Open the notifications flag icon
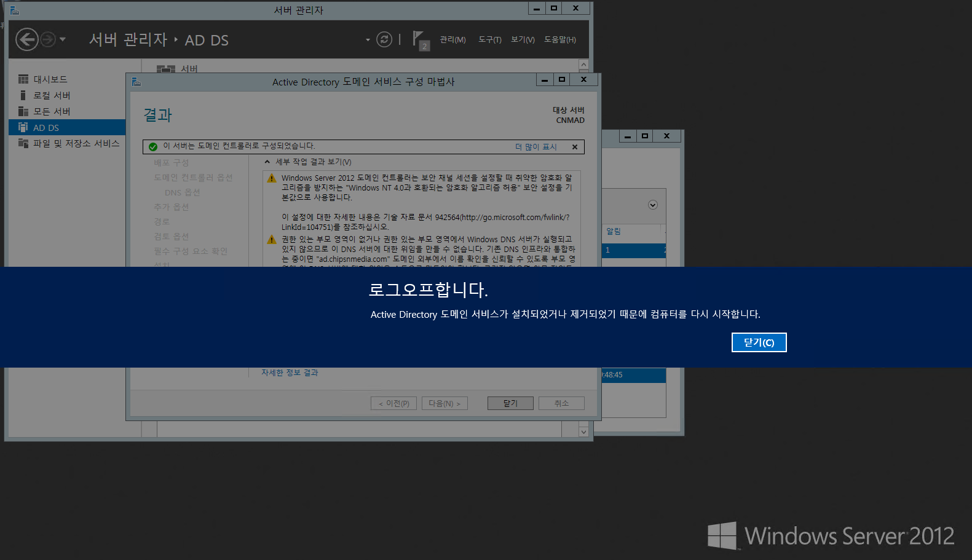Image resolution: width=972 pixels, height=560 pixels. point(420,40)
